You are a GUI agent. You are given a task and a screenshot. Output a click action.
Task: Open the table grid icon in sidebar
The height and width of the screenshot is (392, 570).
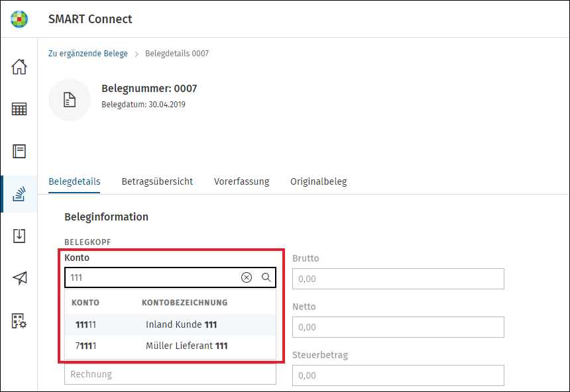19,109
